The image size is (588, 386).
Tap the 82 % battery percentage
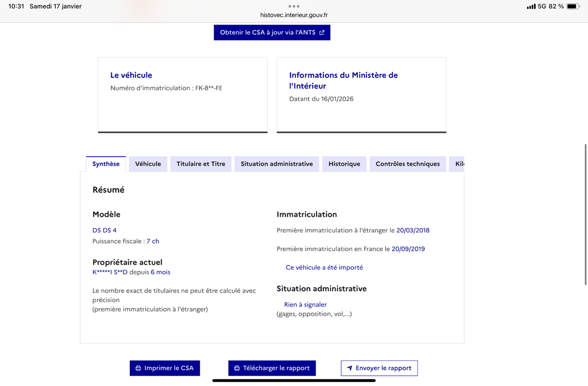point(556,6)
